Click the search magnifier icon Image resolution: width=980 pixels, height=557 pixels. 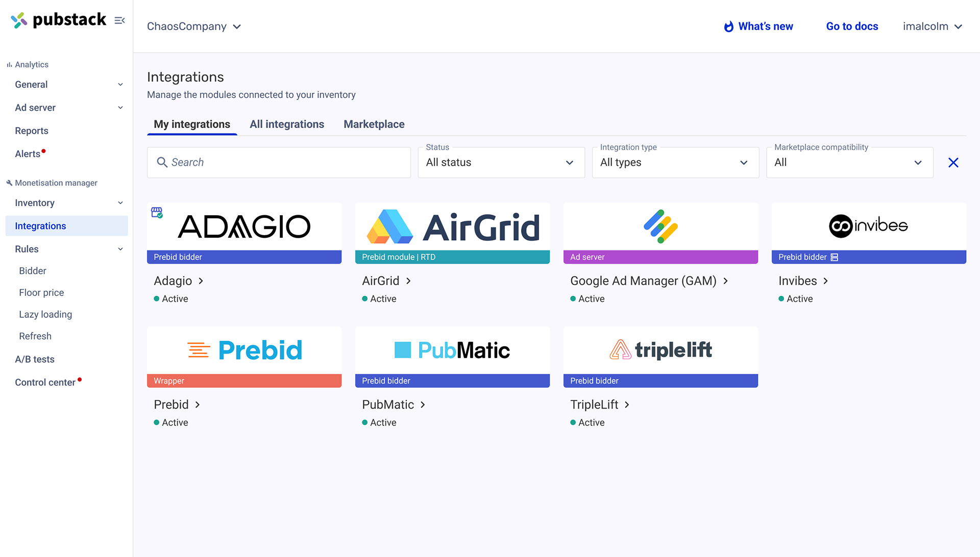pos(162,162)
